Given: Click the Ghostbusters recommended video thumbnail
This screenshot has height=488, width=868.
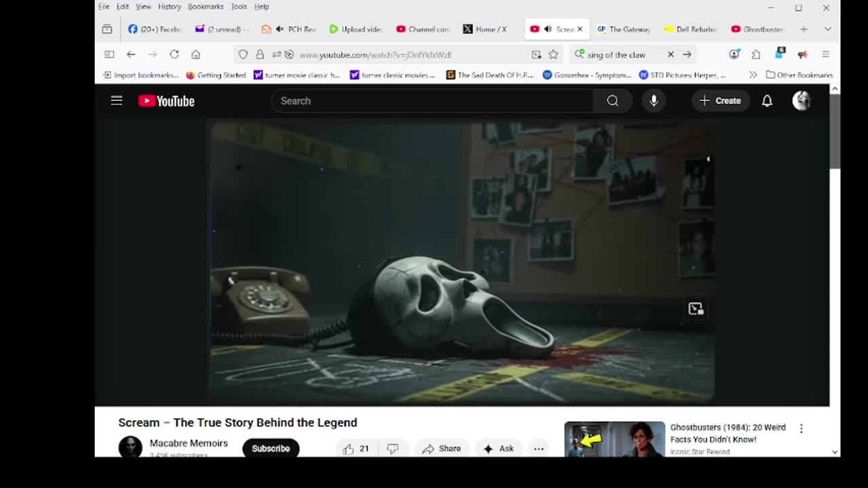Looking at the screenshot, I should 614,439.
